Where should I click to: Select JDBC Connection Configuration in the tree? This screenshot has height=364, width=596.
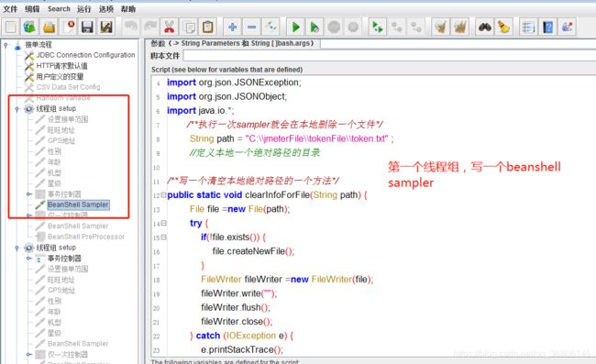pos(85,55)
